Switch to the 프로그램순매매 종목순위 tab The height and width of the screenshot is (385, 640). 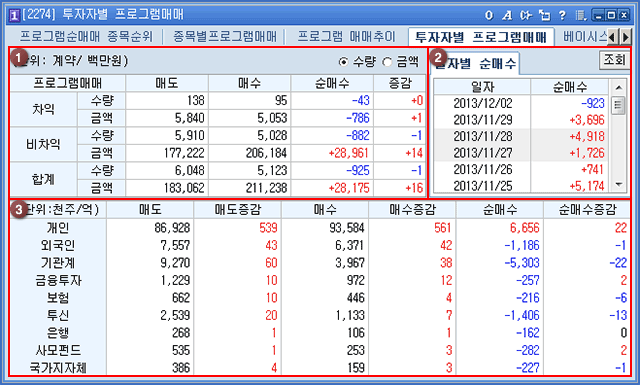coord(86,37)
